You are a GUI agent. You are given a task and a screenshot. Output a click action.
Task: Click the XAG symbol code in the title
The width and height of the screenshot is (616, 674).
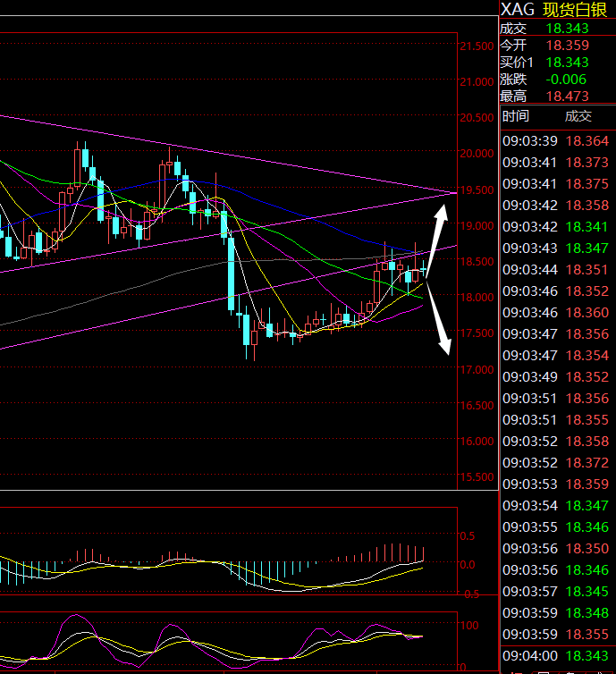pos(518,10)
